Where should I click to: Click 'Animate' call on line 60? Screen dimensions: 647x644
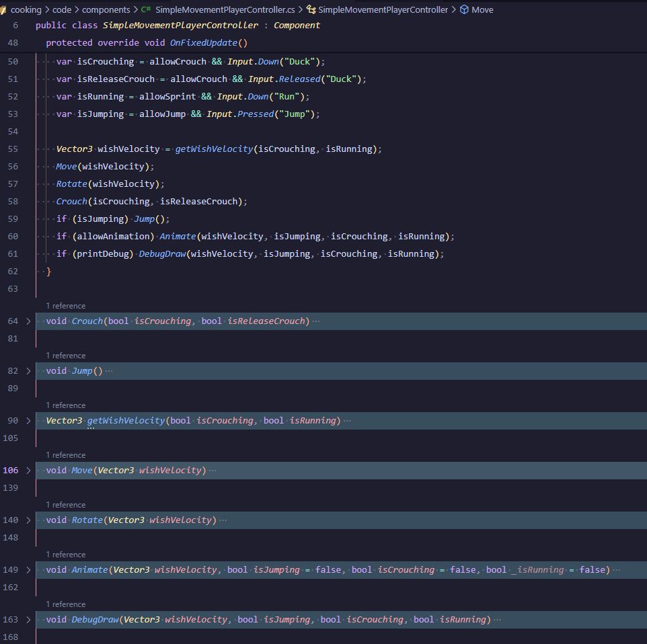tap(178, 237)
